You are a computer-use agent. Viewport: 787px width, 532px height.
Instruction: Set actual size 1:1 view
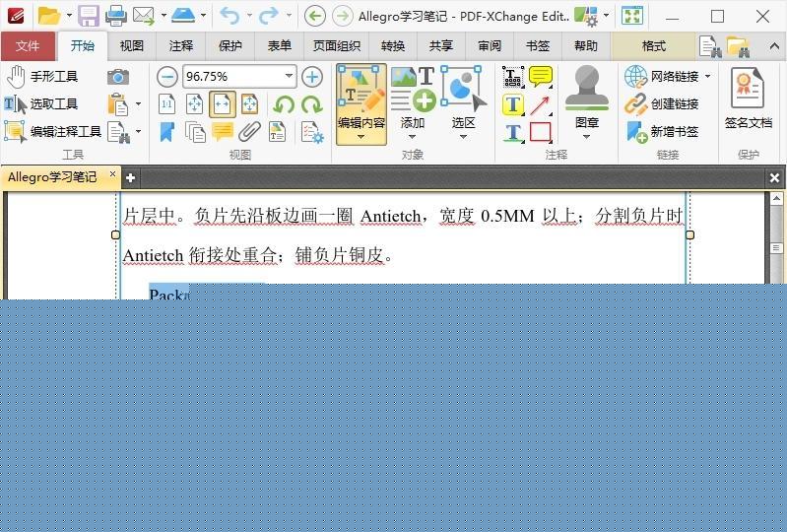pos(167,104)
